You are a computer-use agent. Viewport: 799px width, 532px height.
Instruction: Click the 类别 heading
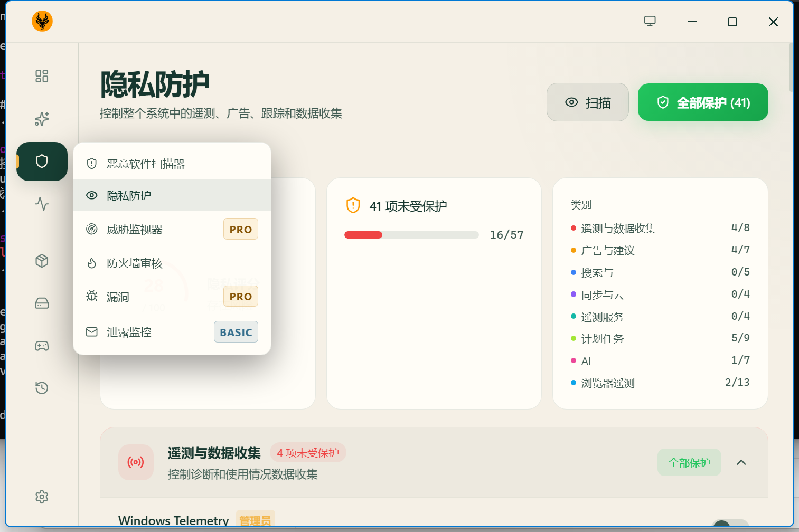pos(581,205)
